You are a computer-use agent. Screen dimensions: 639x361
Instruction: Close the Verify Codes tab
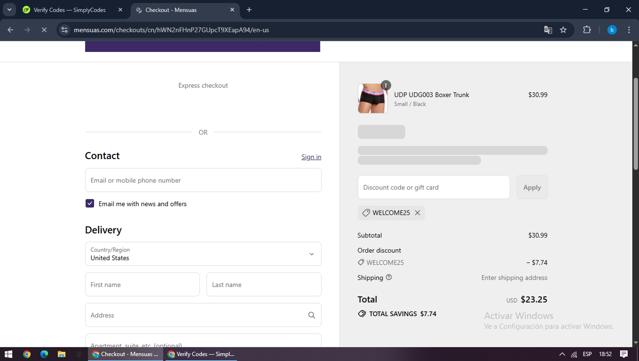coord(120,10)
